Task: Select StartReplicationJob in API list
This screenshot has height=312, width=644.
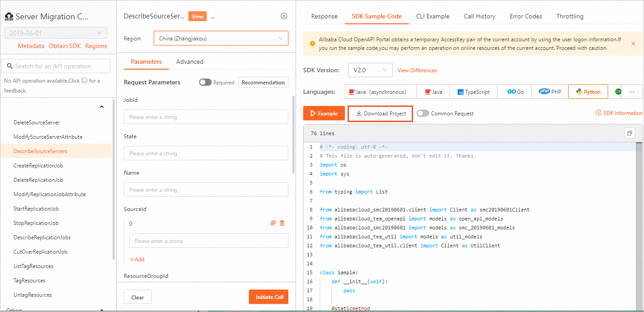Action: [x=36, y=209]
